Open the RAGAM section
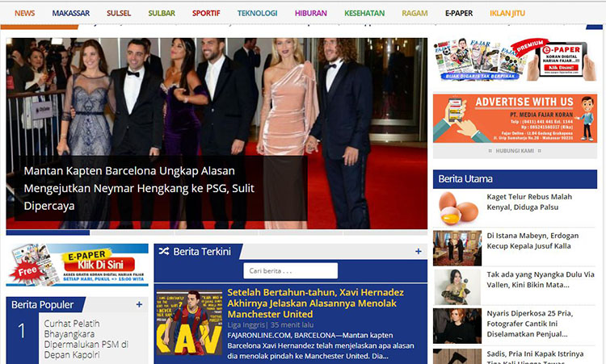This screenshot has width=606, height=364. pyautogui.click(x=415, y=13)
